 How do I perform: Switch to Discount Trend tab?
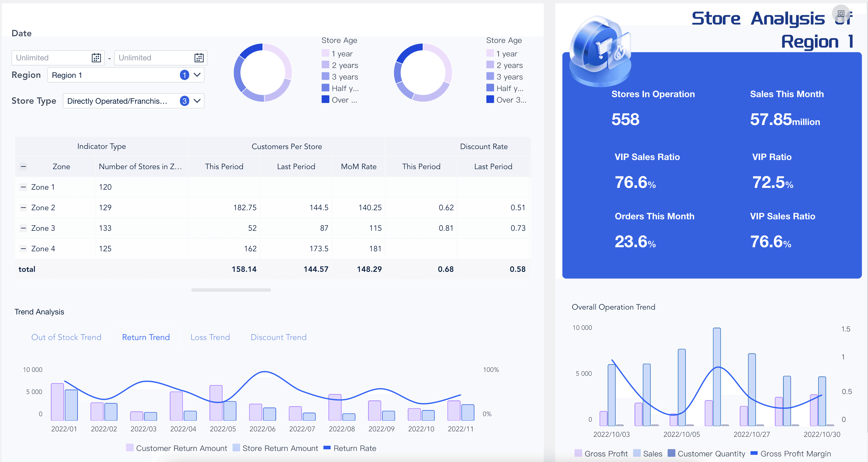(x=278, y=337)
